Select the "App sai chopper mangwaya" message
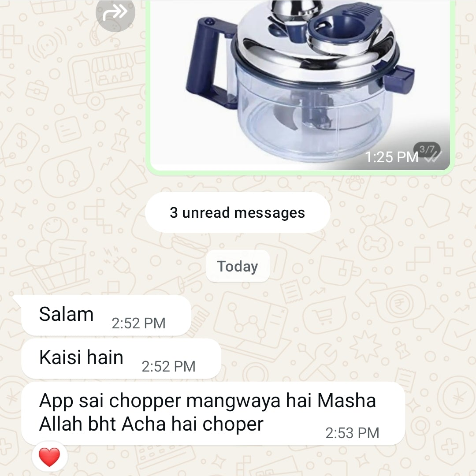Image resolution: width=476 pixels, height=476 pixels. click(213, 413)
